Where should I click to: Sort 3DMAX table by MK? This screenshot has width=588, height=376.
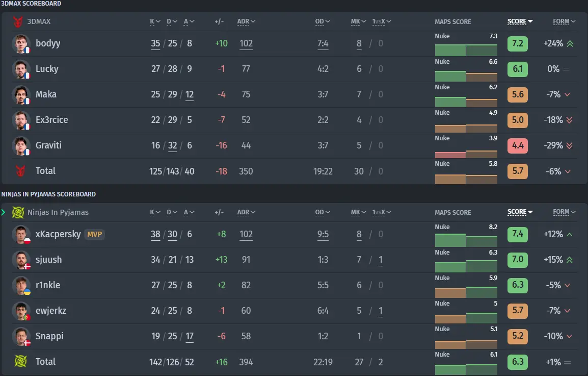pyautogui.click(x=359, y=22)
